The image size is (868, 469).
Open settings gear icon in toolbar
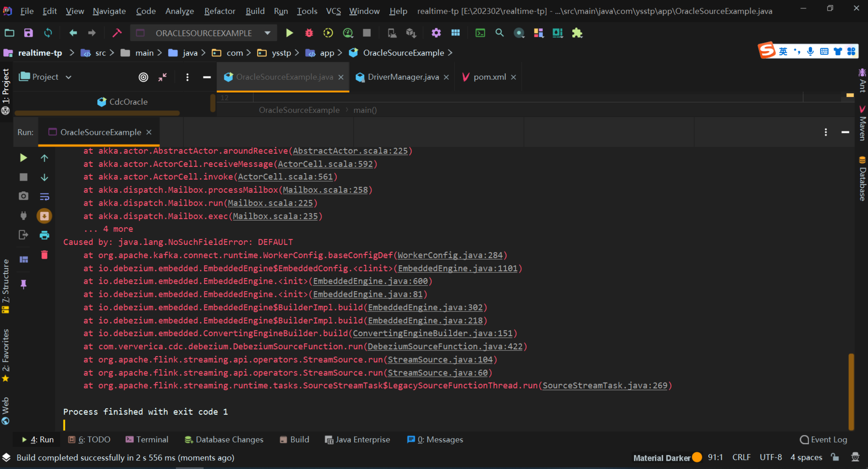tap(436, 33)
